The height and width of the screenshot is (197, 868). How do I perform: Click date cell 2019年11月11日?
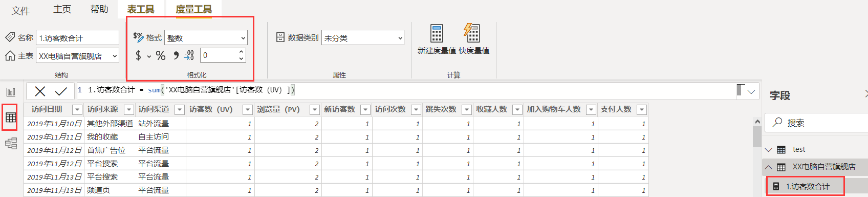(54, 137)
